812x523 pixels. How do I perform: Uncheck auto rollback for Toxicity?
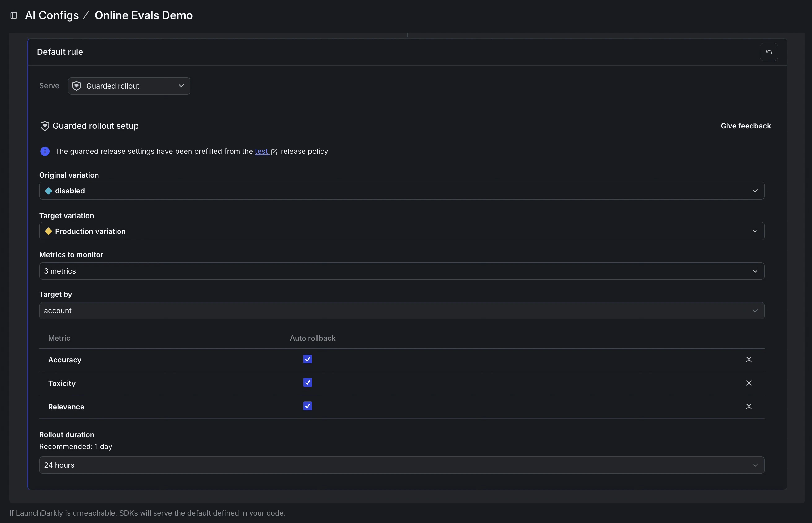point(308,383)
